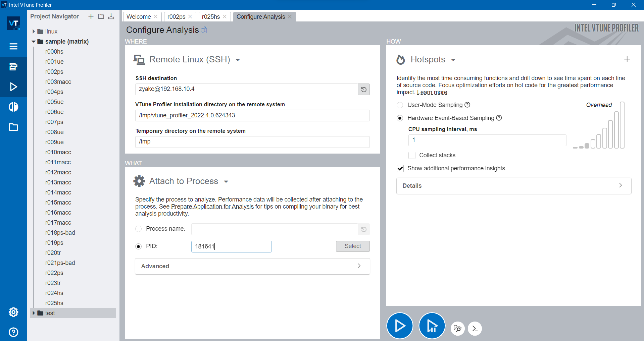Enable the Collect stacks checkbox
Screen dimensions: 644x341
pyautogui.click(x=412, y=155)
